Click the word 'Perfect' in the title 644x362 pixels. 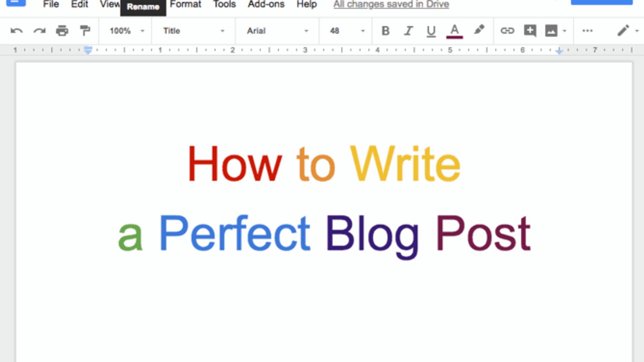(x=234, y=233)
